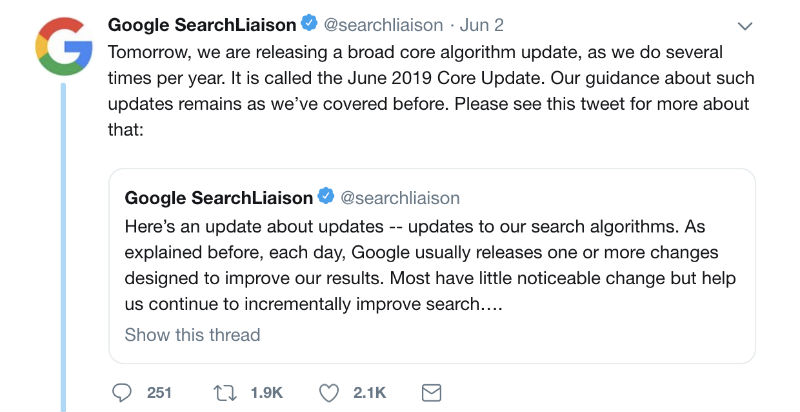
Task: Like the tweet with heart icon
Action: pos(328,393)
